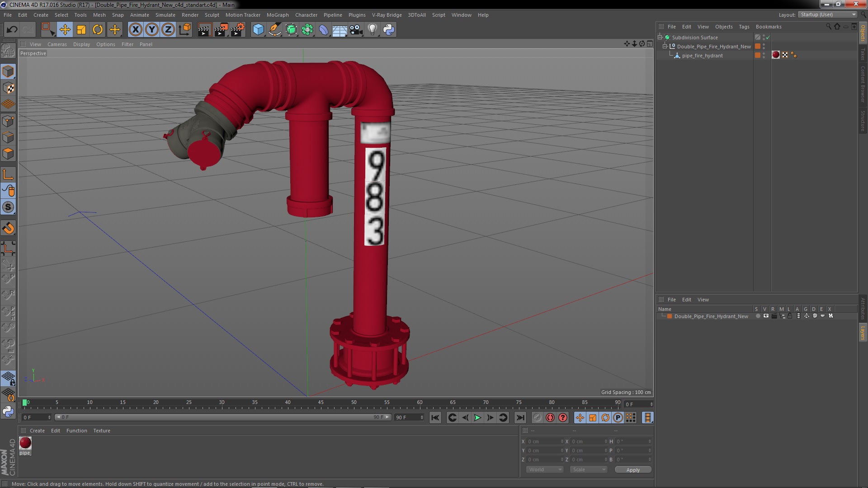Switch to Texture mode icon
Viewport: 868px width, 488px height.
coord(8,88)
